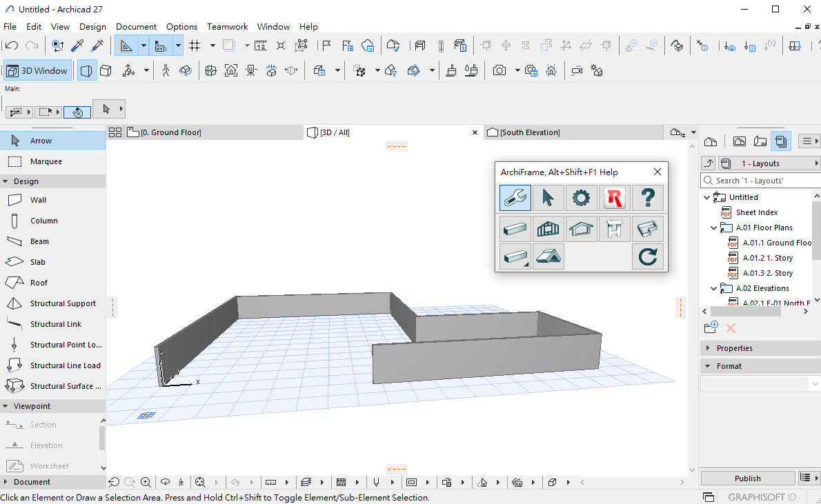Click the new layout icon in Navigator
821x504 pixels.
711,328
